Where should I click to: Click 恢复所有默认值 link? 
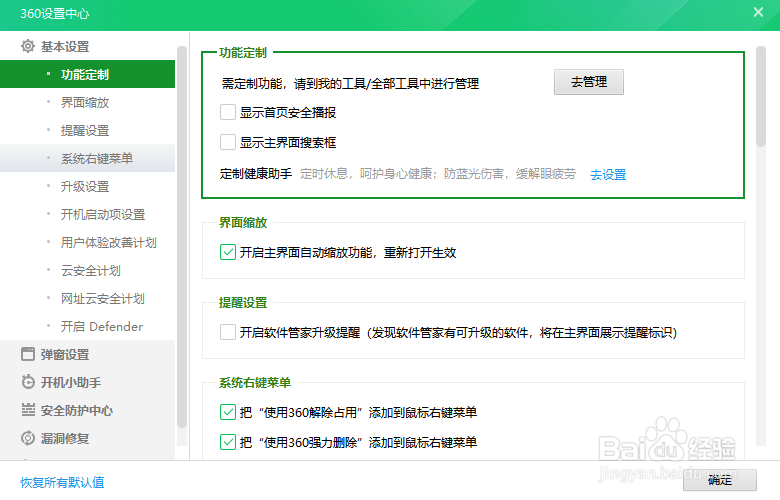62,482
